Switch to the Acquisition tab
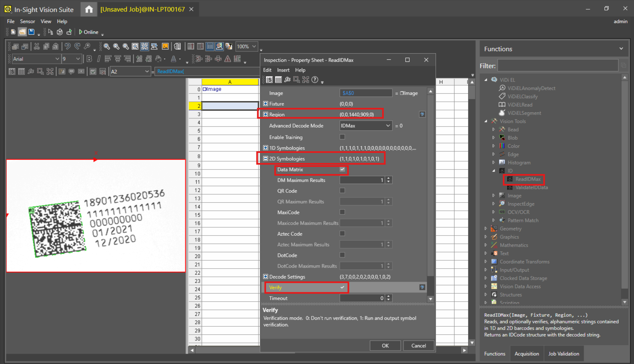The height and width of the screenshot is (364, 634). 527,354
